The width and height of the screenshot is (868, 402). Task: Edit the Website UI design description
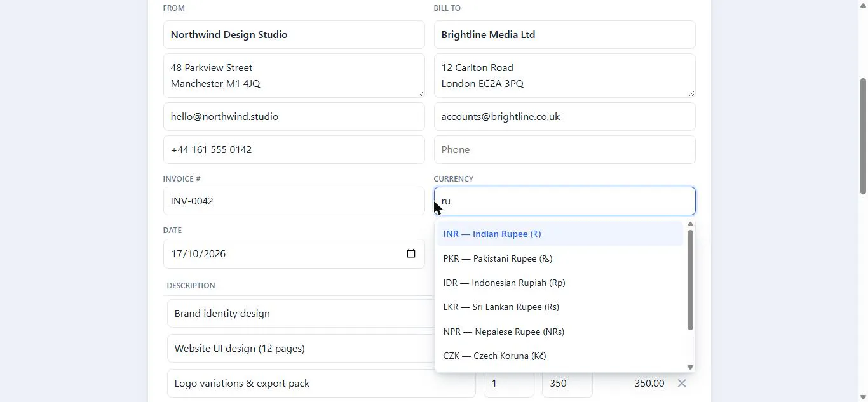301,349
